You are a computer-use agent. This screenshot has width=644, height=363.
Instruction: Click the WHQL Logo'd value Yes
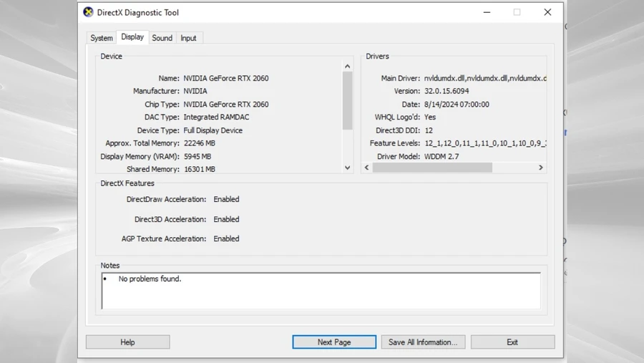[429, 117]
